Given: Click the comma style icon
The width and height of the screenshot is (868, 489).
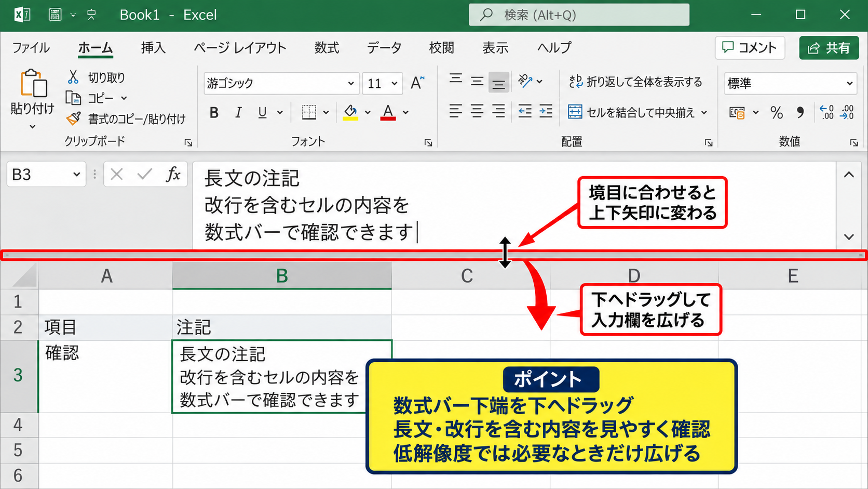Looking at the screenshot, I should click(x=800, y=112).
